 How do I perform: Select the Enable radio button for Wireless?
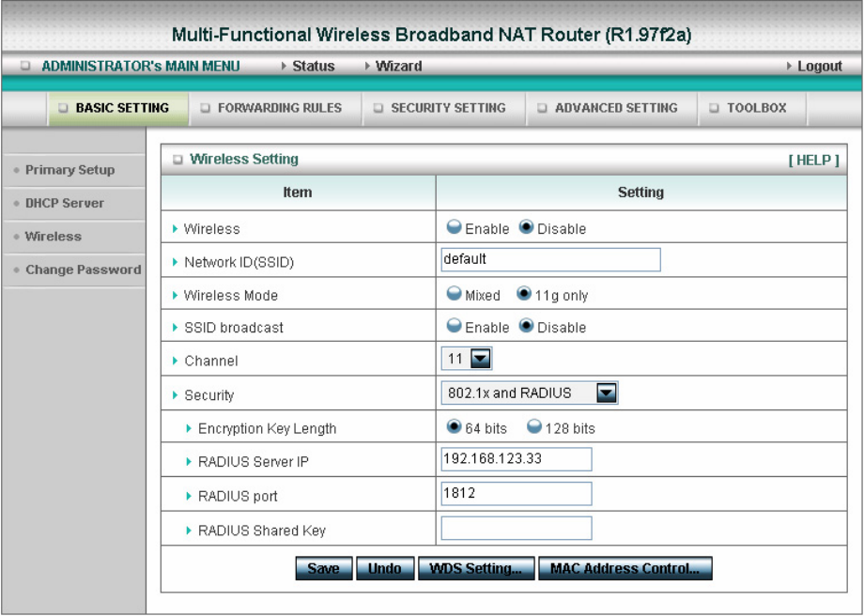click(x=454, y=228)
